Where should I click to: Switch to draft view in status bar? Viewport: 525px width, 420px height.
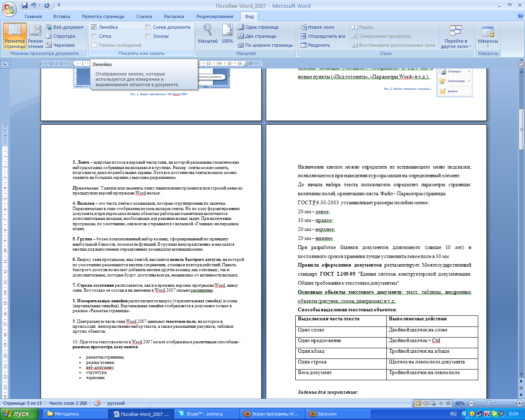point(448,403)
